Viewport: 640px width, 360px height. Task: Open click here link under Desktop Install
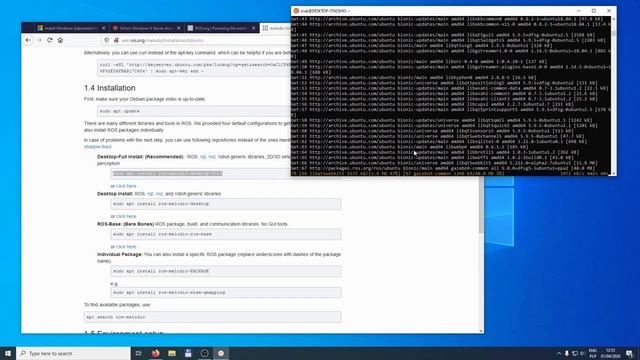click(x=126, y=216)
